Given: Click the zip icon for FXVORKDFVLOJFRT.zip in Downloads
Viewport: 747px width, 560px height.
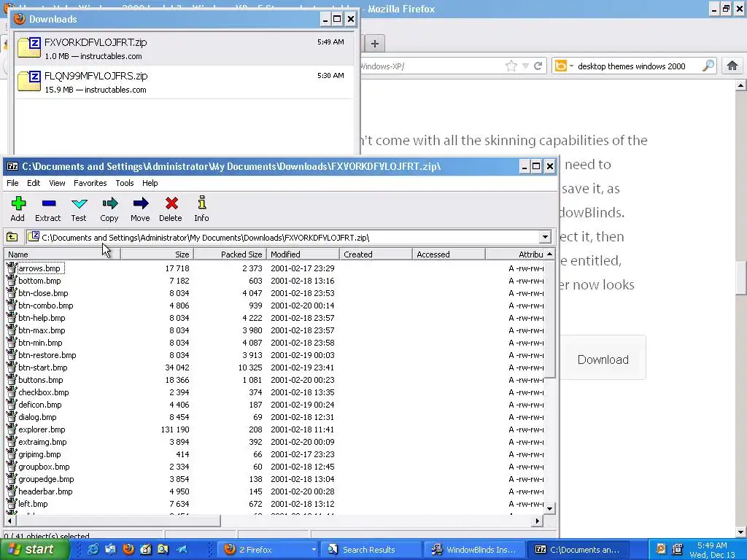Looking at the screenshot, I should click(x=29, y=47).
